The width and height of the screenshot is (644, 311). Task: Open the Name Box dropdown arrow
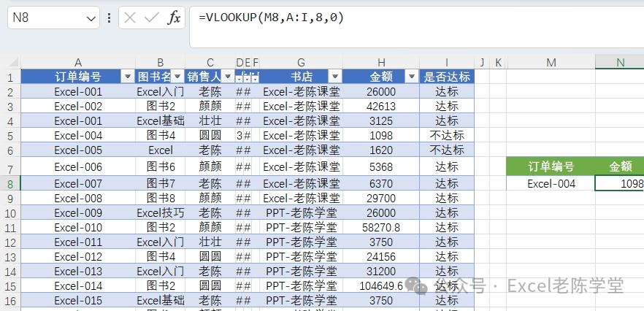(91, 18)
